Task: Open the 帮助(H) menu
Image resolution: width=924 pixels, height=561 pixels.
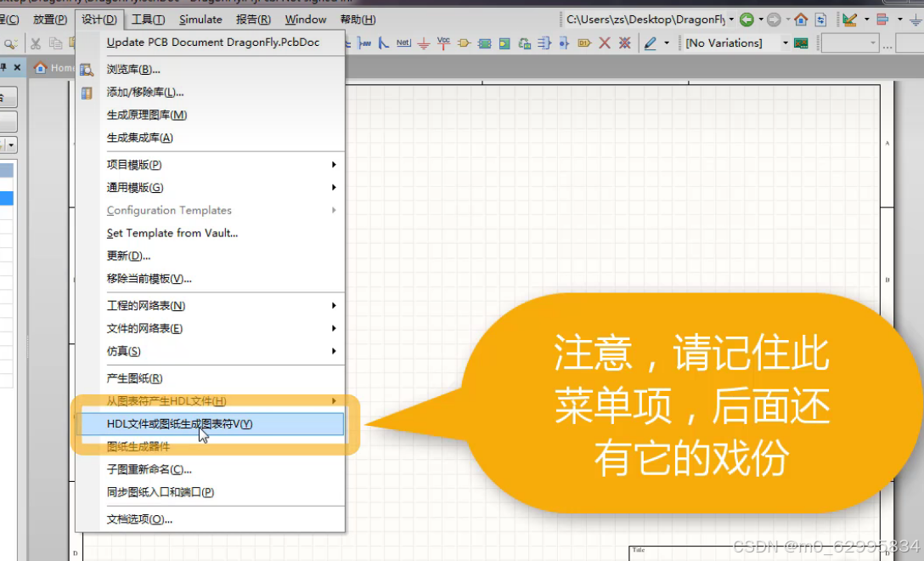Action: [358, 20]
